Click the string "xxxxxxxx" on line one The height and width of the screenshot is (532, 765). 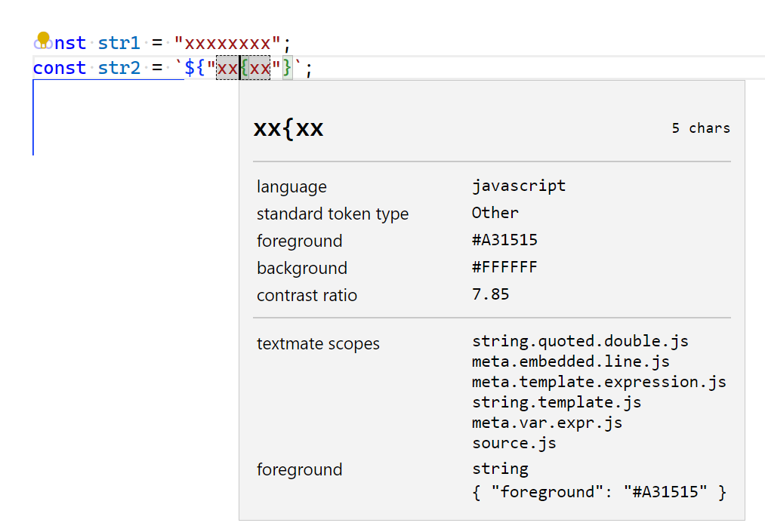coord(227,43)
